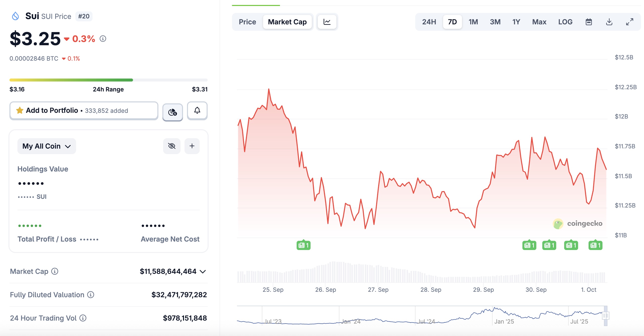Open the calendar date range picker
The image size is (644, 336).
coord(589,22)
